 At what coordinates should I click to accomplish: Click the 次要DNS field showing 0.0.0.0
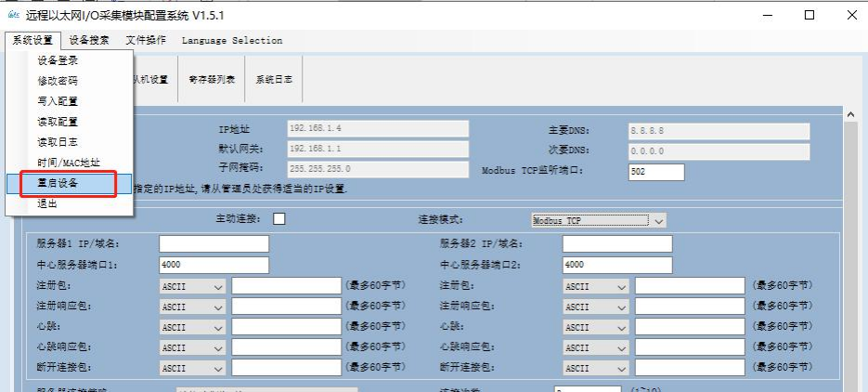tap(719, 151)
